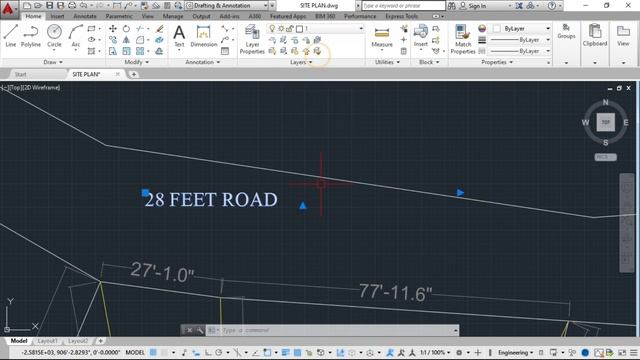The width and height of the screenshot is (640, 360).
Task: Click the Help question mark icon
Action: click(552, 6)
